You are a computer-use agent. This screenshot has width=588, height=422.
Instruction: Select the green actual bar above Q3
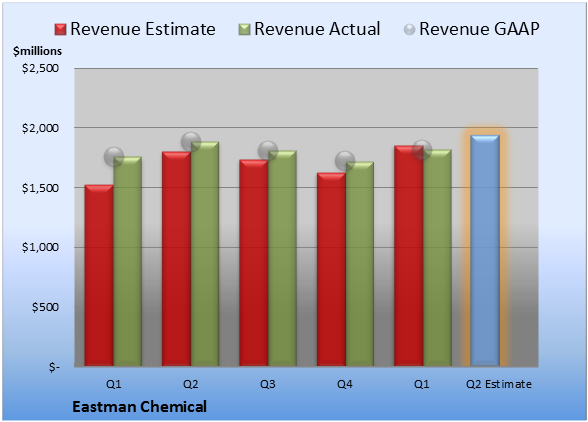pyautogui.click(x=282, y=258)
